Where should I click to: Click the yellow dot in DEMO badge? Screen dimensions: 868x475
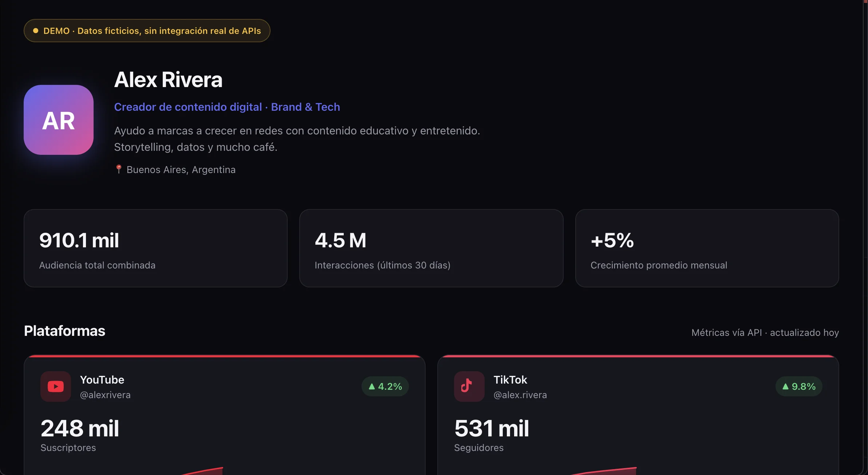[x=36, y=31]
